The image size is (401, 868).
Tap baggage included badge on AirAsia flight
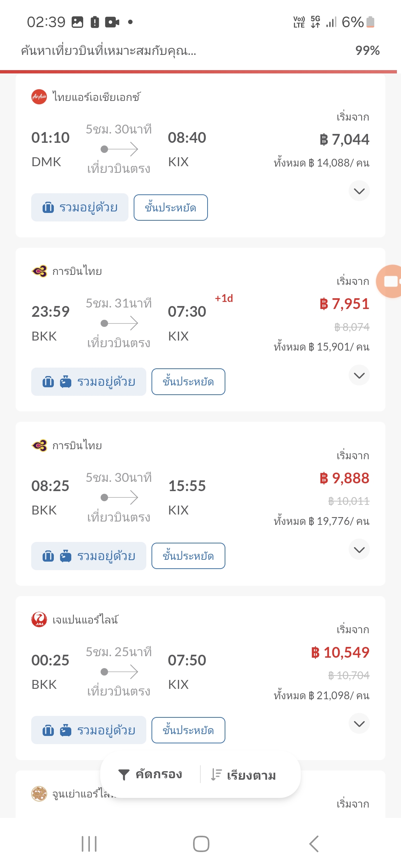coord(80,207)
